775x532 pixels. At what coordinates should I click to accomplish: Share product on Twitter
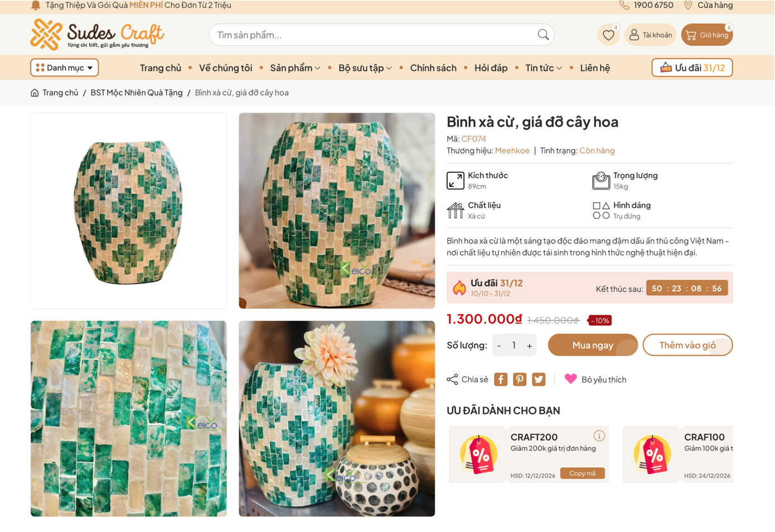(x=539, y=380)
